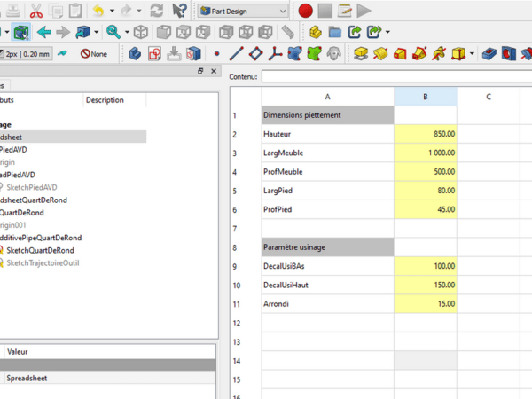Select SketchQuartDeRond in the model tree
The image size is (532, 399).
(x=40, y=250)
